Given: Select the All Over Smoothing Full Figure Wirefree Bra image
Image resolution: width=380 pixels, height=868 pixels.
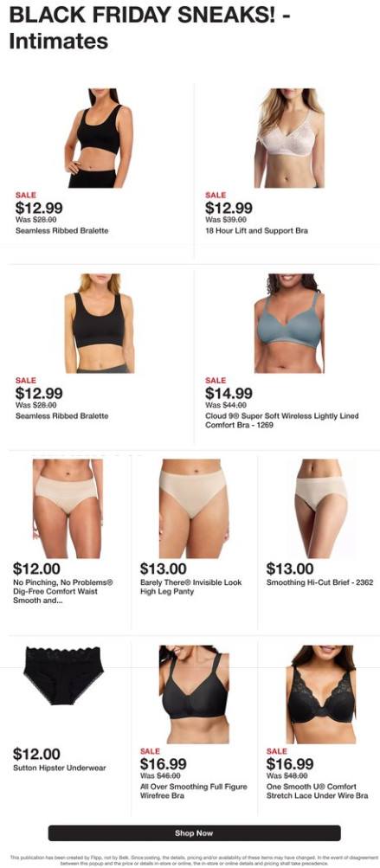Looking at the screenshot, I should [x=194, y=694].
